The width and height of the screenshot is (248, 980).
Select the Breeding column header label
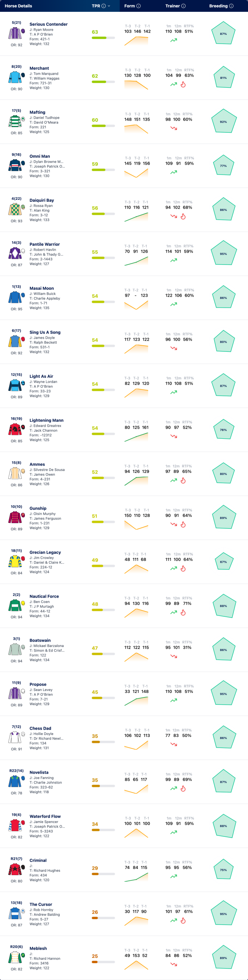[x=218, y=6]
